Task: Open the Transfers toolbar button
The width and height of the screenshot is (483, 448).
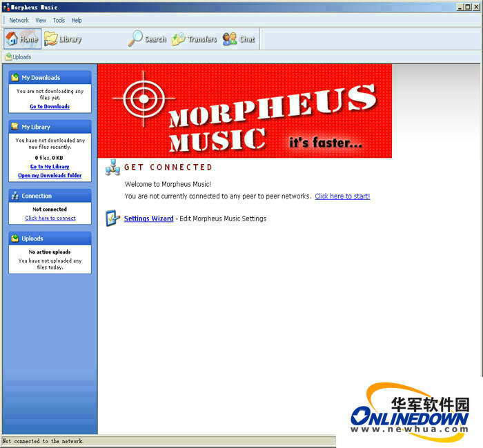Action: 194,39
